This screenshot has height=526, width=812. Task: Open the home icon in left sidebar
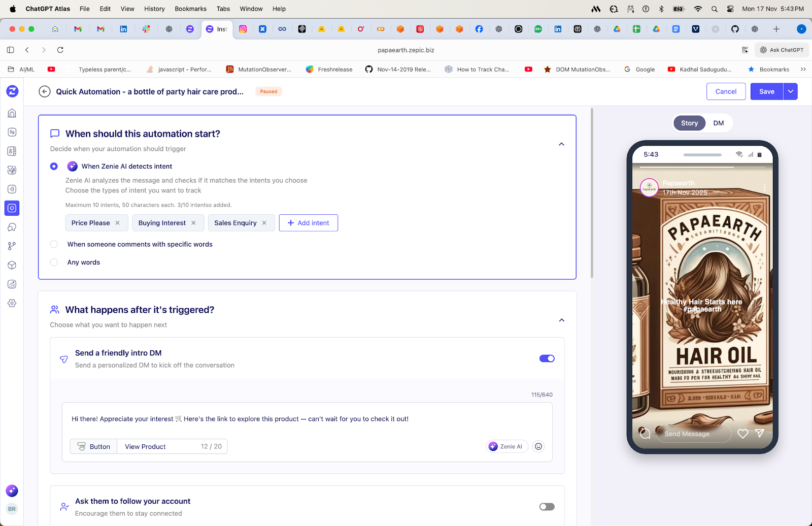(x=12, y=113)
